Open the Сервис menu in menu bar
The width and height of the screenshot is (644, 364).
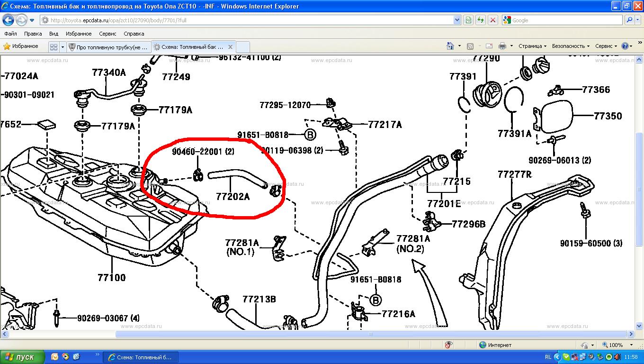[107, 34]
